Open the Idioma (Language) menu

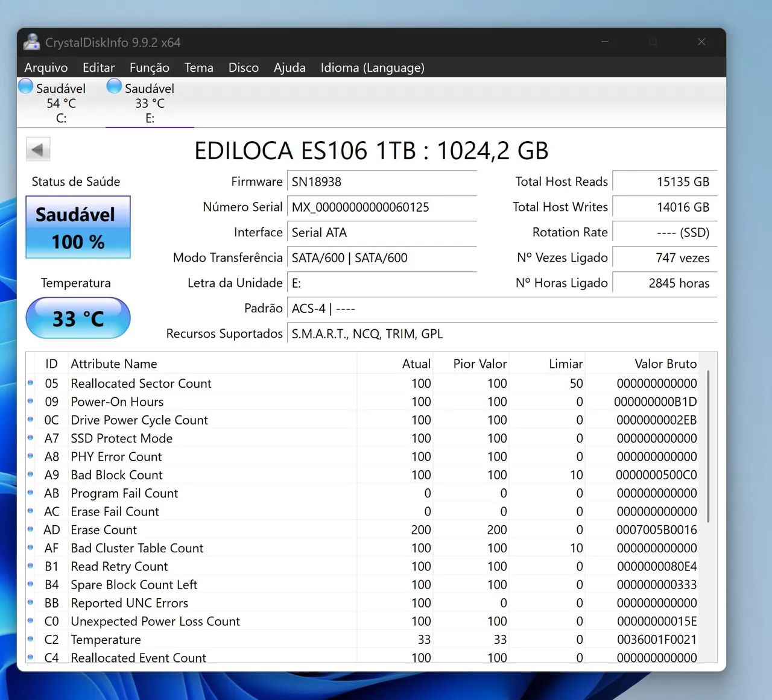372,68
